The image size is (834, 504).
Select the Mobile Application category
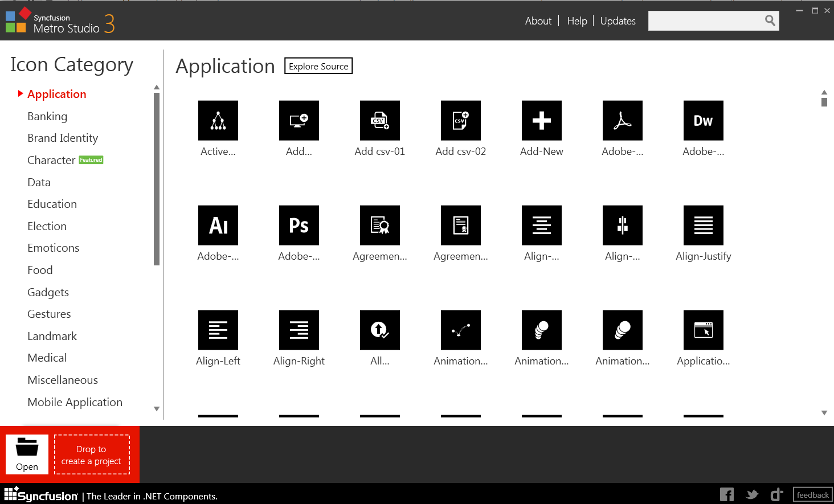[75, 402]
